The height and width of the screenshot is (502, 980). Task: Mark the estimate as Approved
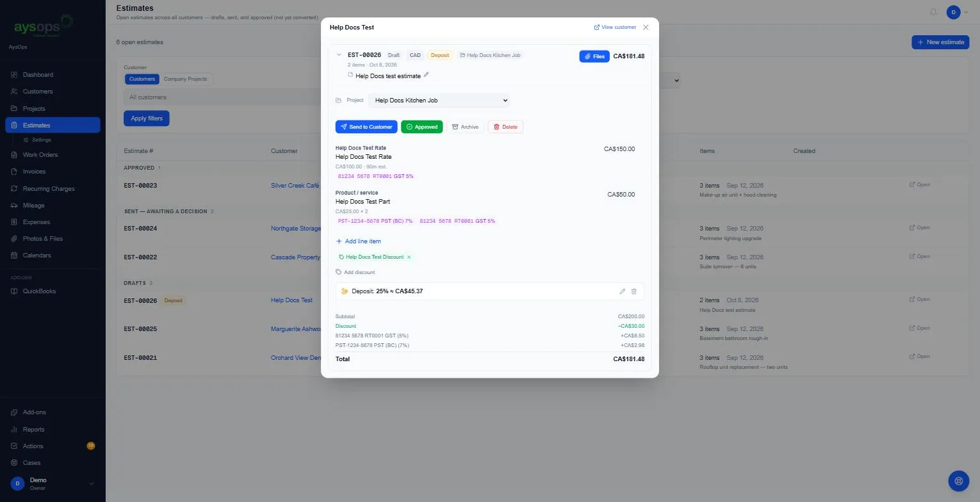(421, 127)
